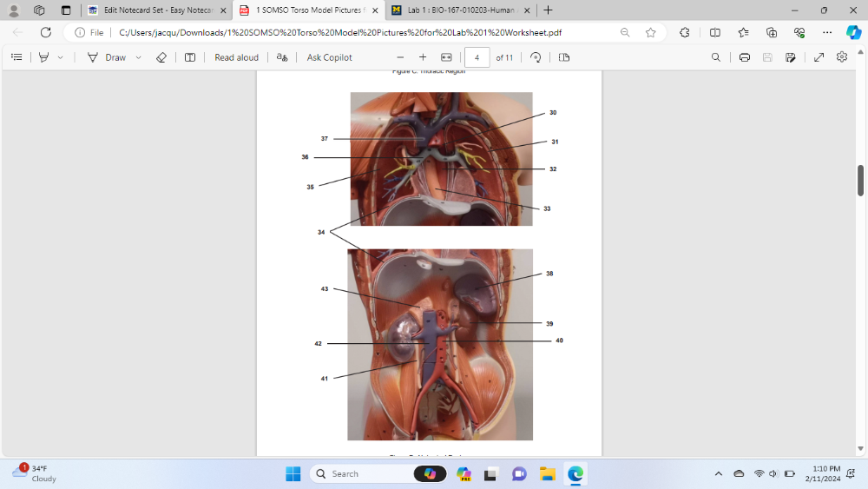Viewport: 868px width, 489px height.
Task: Enter full screen PDF view
Action: point(819,57)
